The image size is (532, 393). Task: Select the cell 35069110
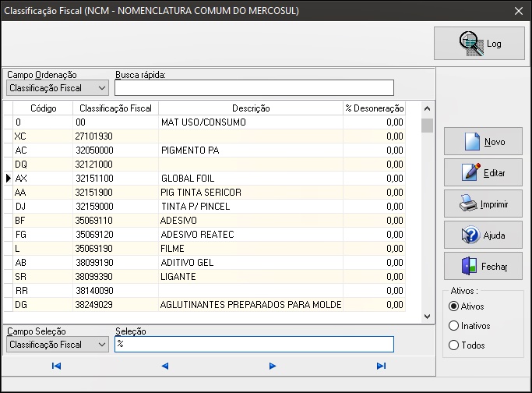115,221
